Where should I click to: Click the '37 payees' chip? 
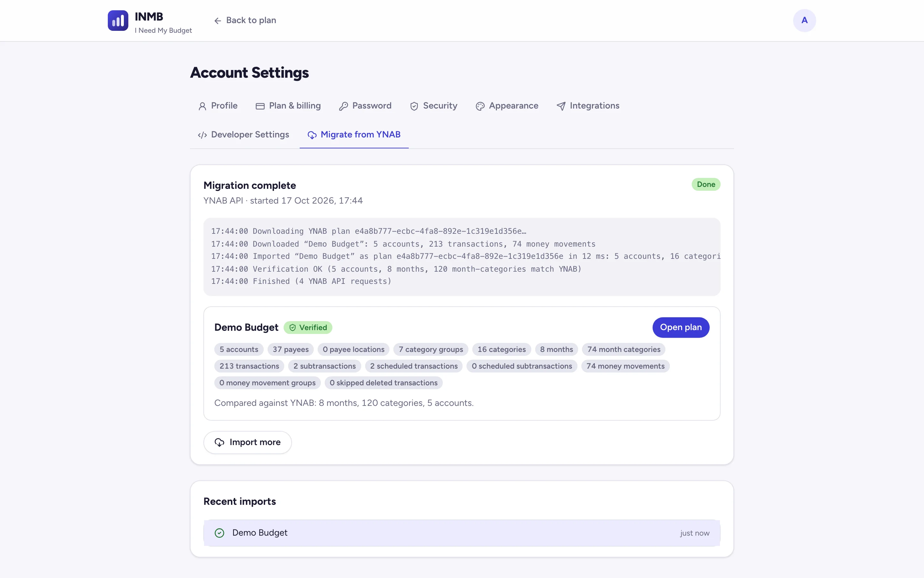pyautogui.click(x=291, y=349)
